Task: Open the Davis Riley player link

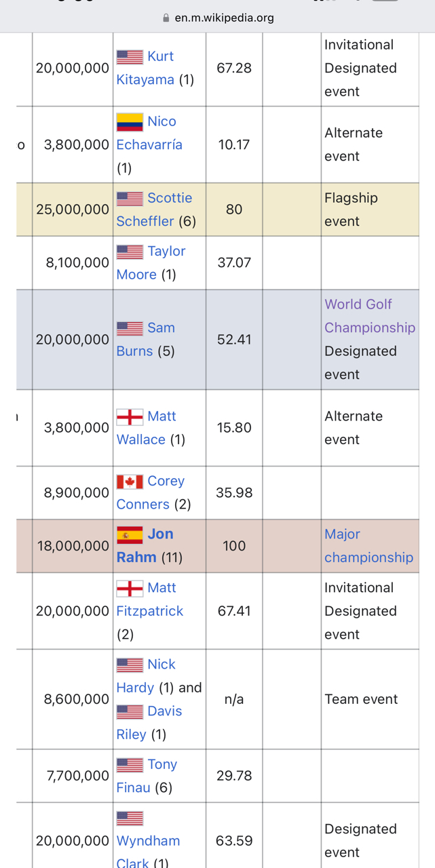Action: click(149, 723)
